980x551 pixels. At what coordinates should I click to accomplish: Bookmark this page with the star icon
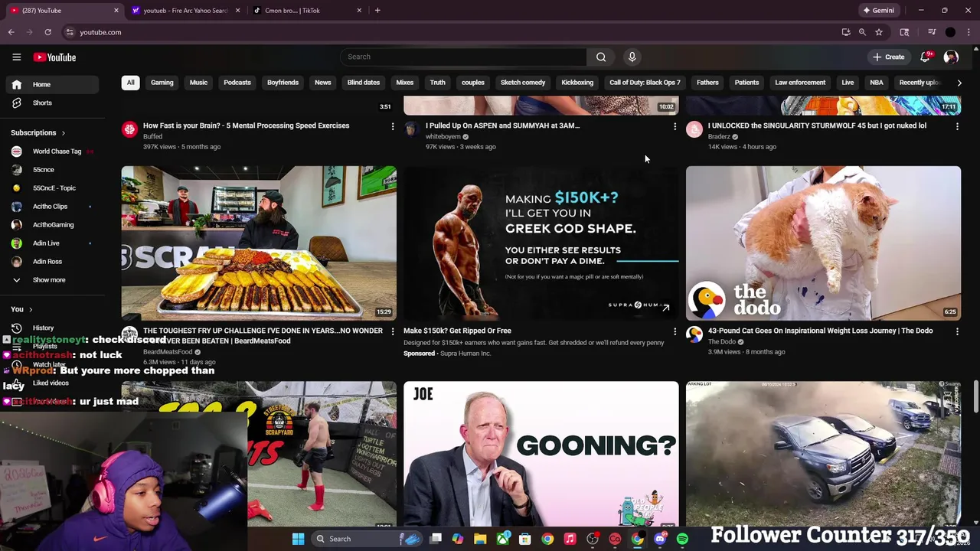tap(879, 32)
